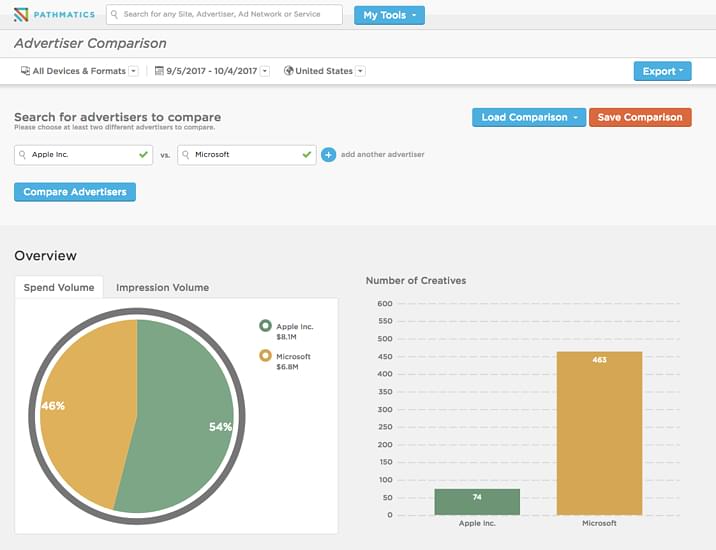Click the Advertiser Comparison page title
Screen dimensions: 716x550
pyautogui.click(x=90, y=43)
